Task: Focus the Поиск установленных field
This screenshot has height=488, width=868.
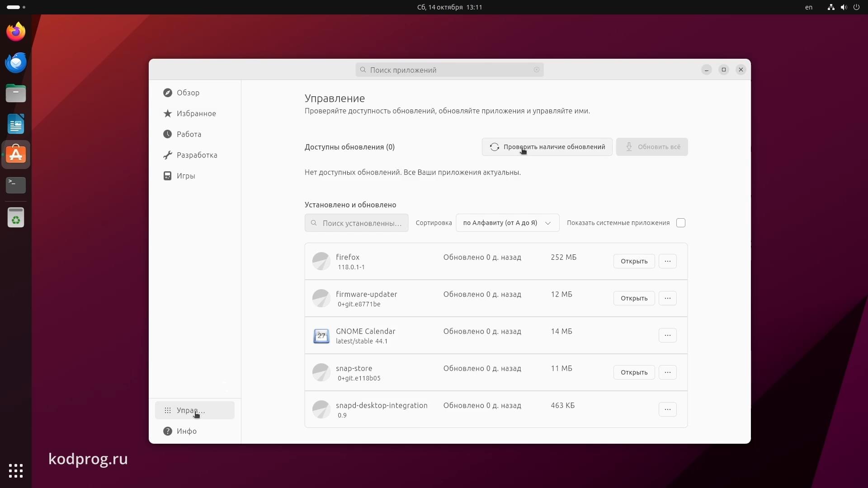Action: point(356,223)
